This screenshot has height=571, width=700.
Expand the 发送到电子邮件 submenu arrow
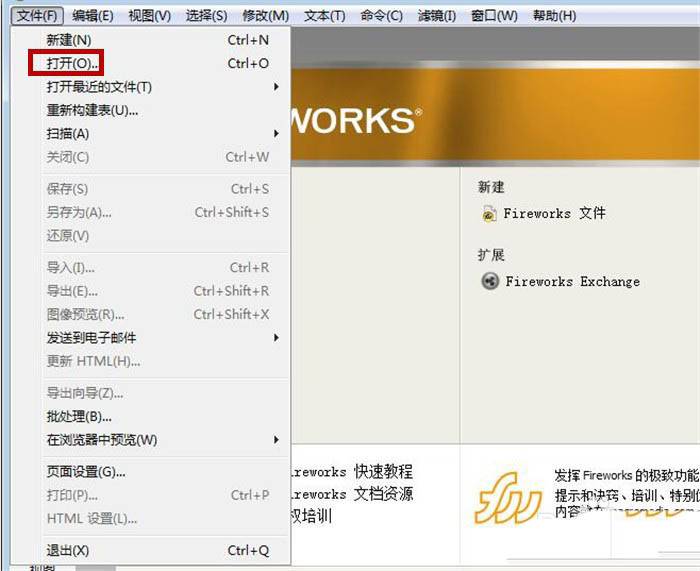(277, 338)
